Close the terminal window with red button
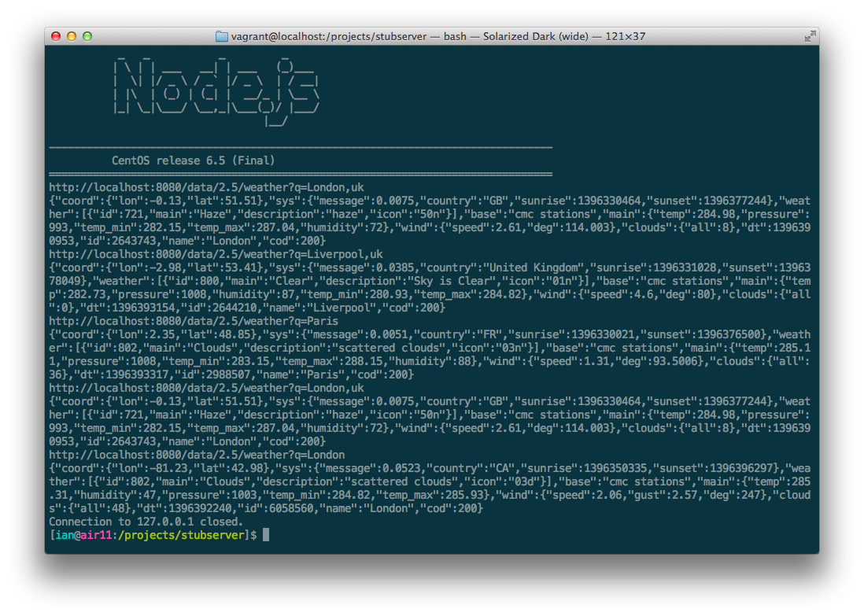Viewport: 864px width, 616px height. coord(56,36)
